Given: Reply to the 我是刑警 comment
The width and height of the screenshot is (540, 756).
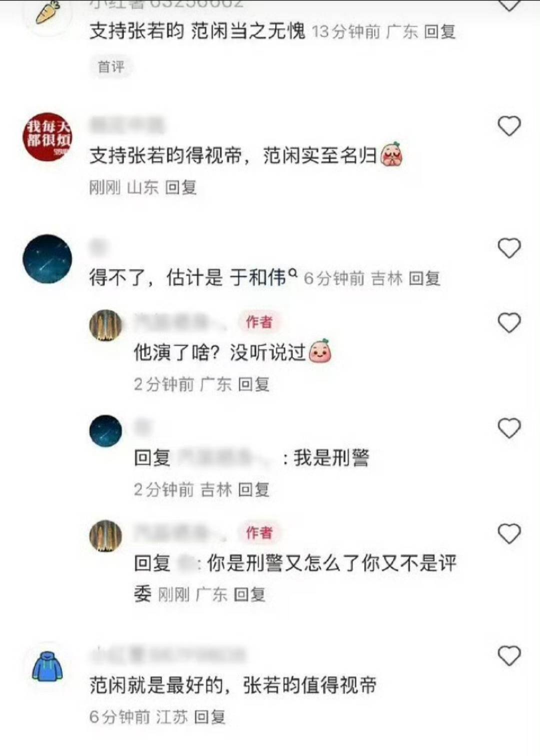Looking at the screenshot, I should pos(254,489).
